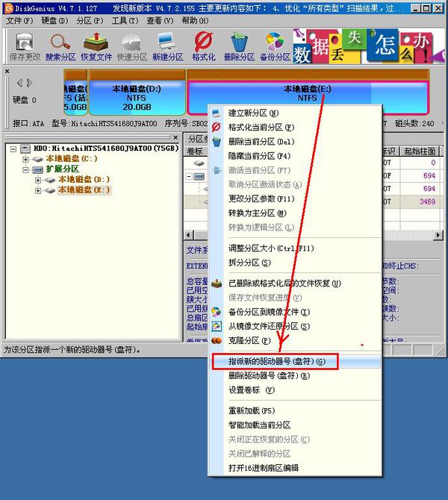This screenshot has height=500, width=448.
Task: Collapse the HD0 Hitachi disk node
Action: (x=13, y=149)
